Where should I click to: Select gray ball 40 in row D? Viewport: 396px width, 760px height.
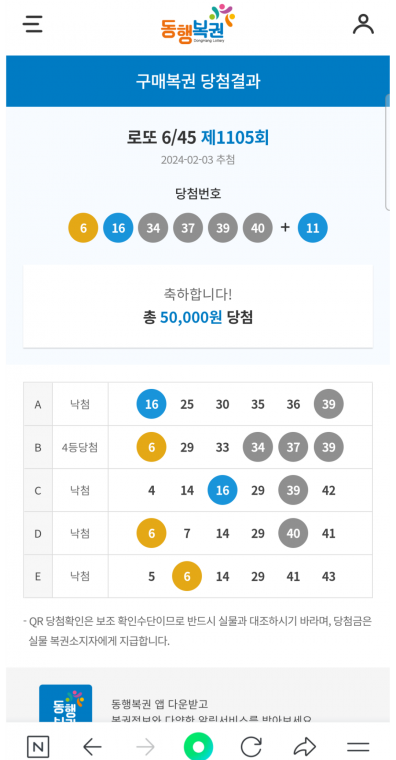point(293,533)
